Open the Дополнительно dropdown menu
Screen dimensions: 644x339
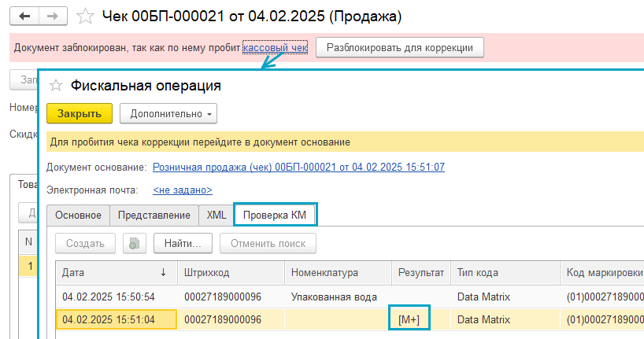(168, 113)
